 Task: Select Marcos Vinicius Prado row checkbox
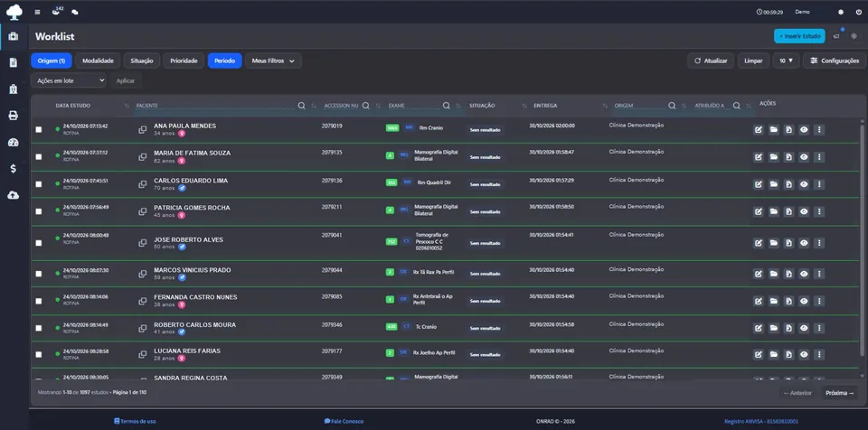click(38, 274)
